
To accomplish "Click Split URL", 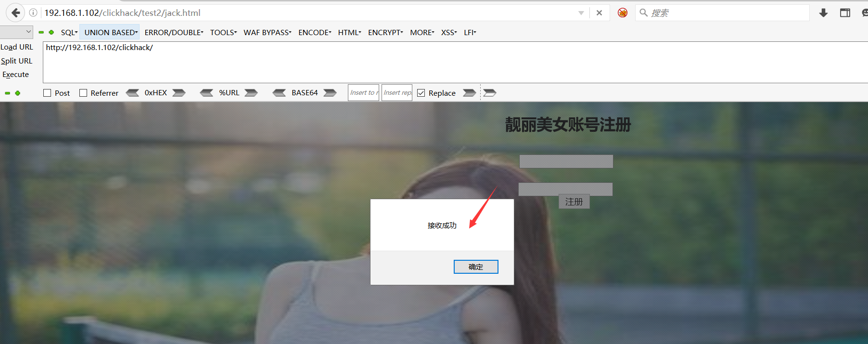I will coord(17,61).
